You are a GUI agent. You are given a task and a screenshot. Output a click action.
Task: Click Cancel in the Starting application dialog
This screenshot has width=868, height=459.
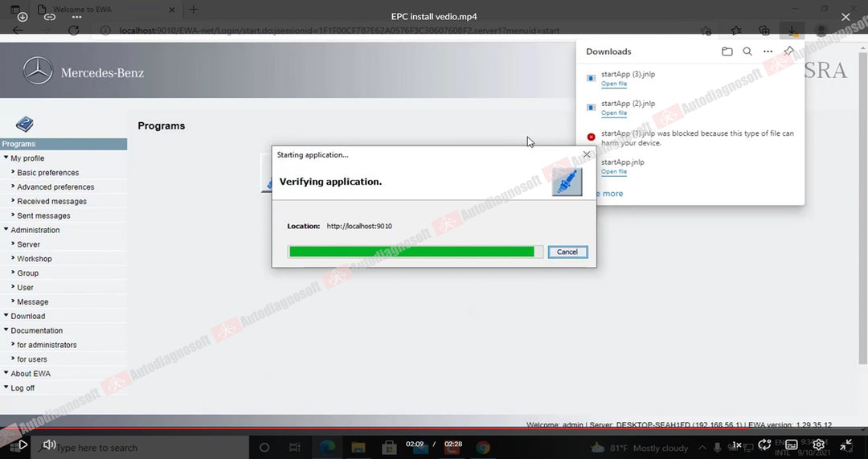(567, 252)
